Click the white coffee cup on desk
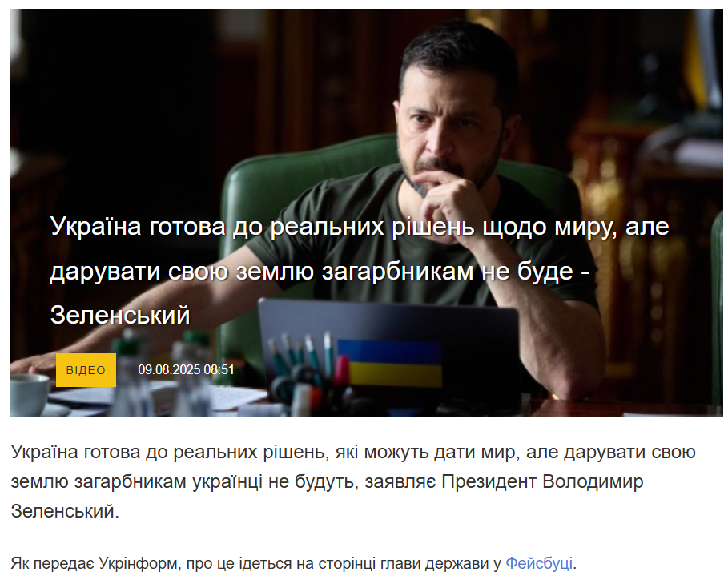Viewport: 728px width, 584px height. coord(30,393)
